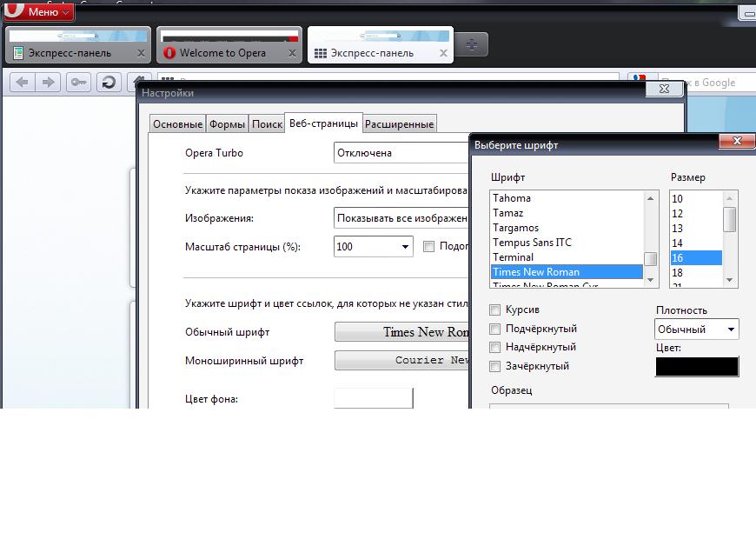
Task: Click the font list scroll up arrow
Action: [x=650, y=198]
